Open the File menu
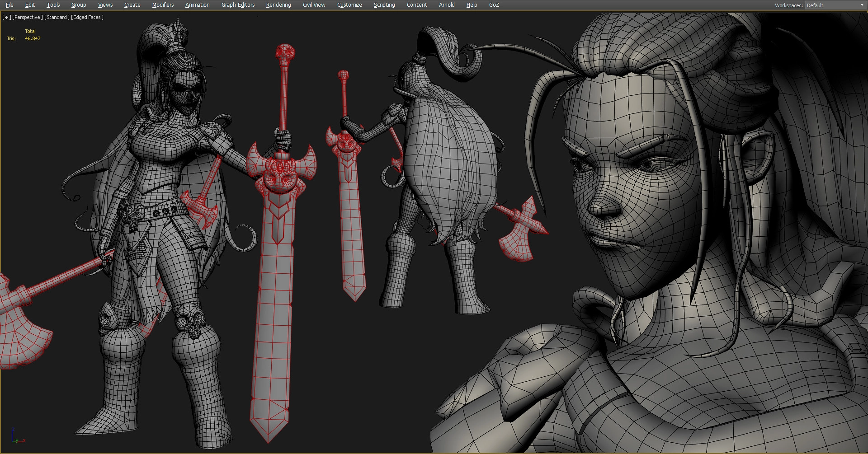This screenshot has height=454, width=868. [9, 5]
